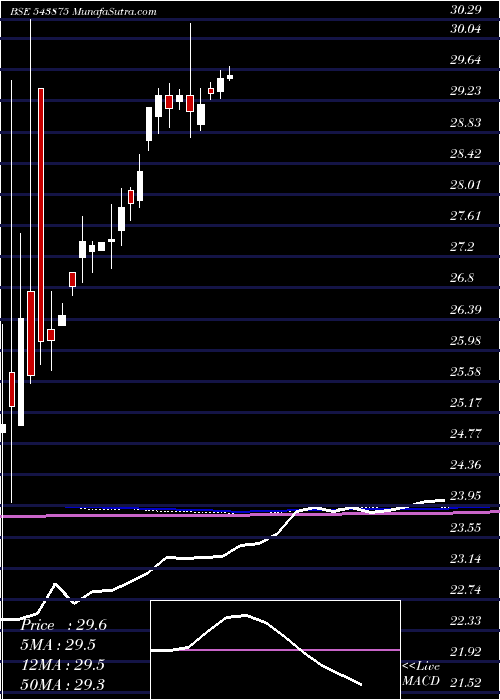Click the 24.77 price axis label
The width and height of the screenshot is (500, 700).
pyautogui.click(x=465, y=434)
